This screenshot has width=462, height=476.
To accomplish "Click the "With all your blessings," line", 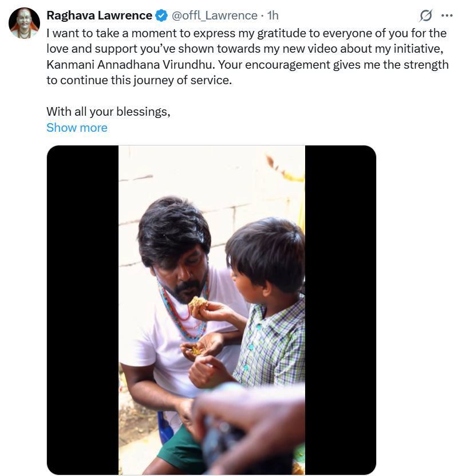I will point(108,112).
